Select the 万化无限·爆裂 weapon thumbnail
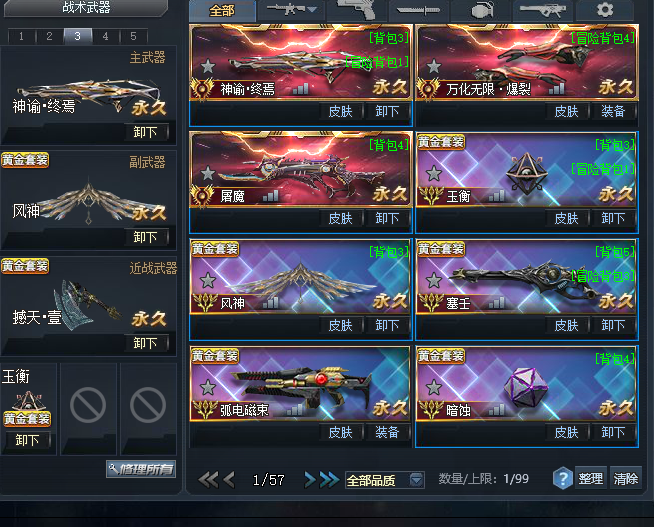This screenshot has width=654, height=527. (x=527, y=62)
